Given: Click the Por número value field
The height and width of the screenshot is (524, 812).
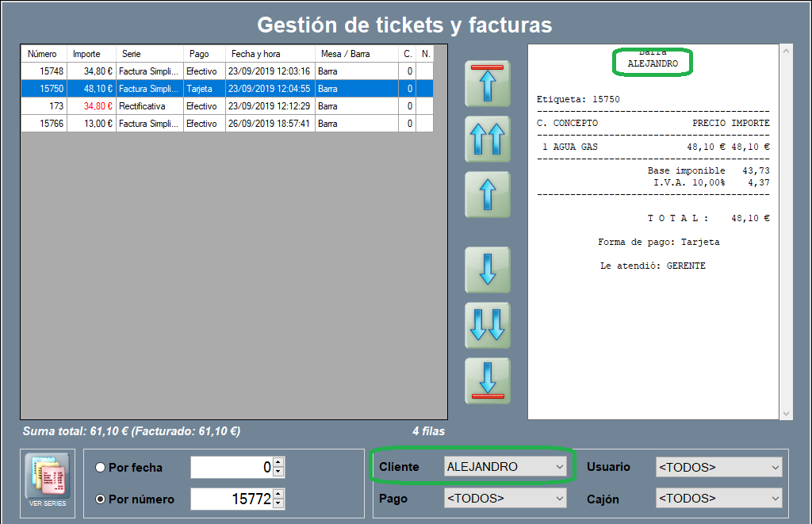Looking at the screenshot, I should (x=232, y=499).
